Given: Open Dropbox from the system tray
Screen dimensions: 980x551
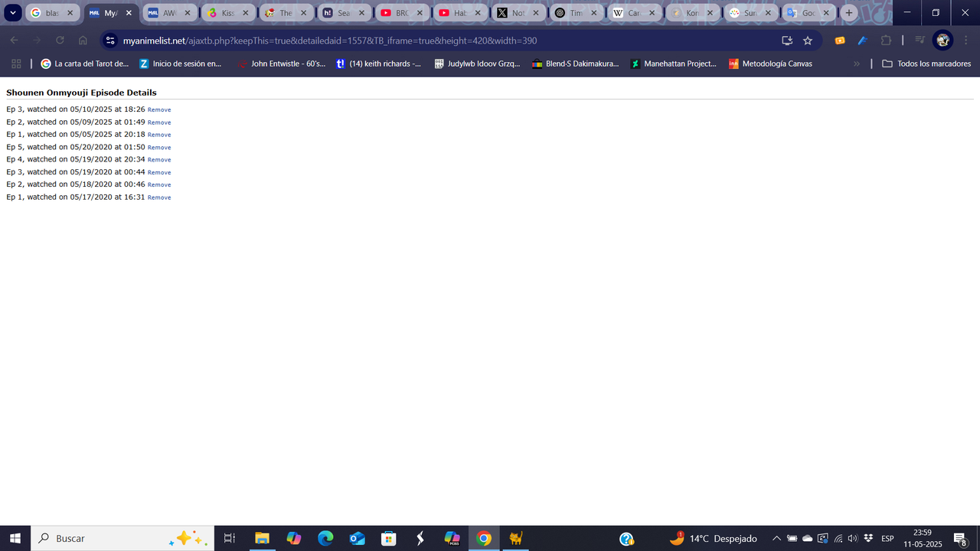Looking at the screenshot, I should click(x=867, y=538).
